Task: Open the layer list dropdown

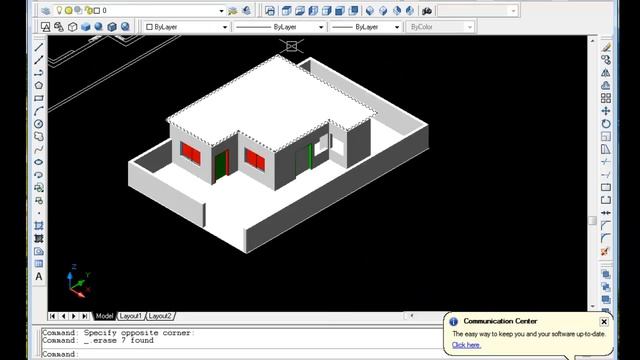Action: click(x=221, y=11)
